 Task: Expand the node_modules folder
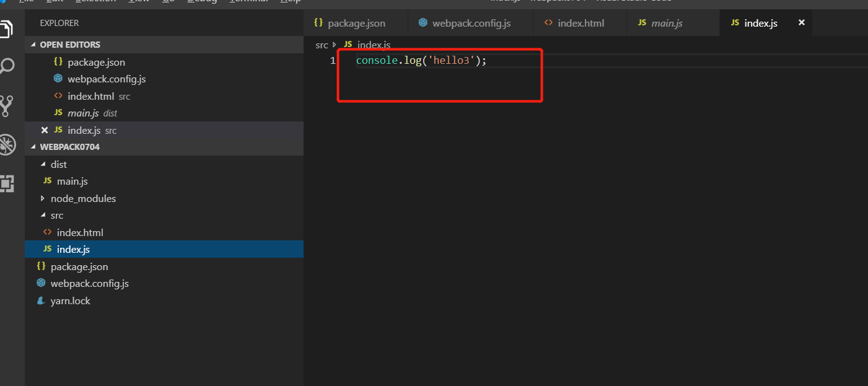tap(42, 198)
